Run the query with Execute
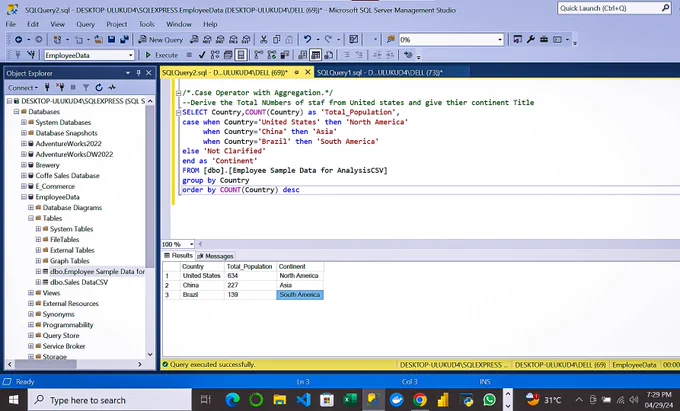 click(161, 55)
